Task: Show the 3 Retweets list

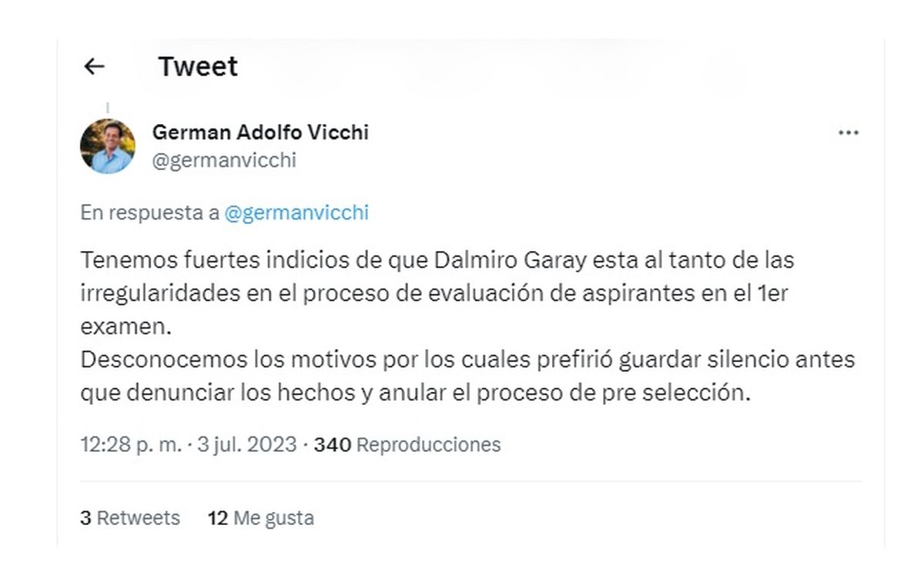Action: (x=129, y=518)
